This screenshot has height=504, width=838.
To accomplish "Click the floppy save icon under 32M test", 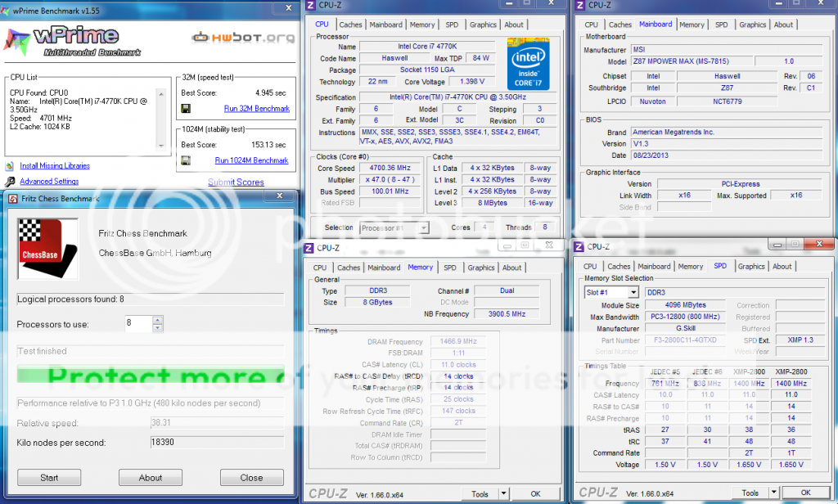I will (x=186, y=109).
